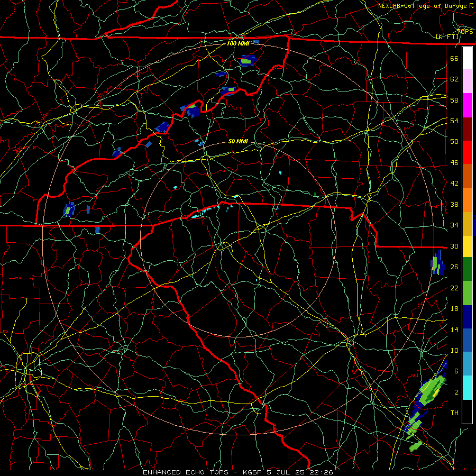Select the navy blue legend swatch
The height and width of the screenshot is (476, 476).
click(x=467, y=317)
